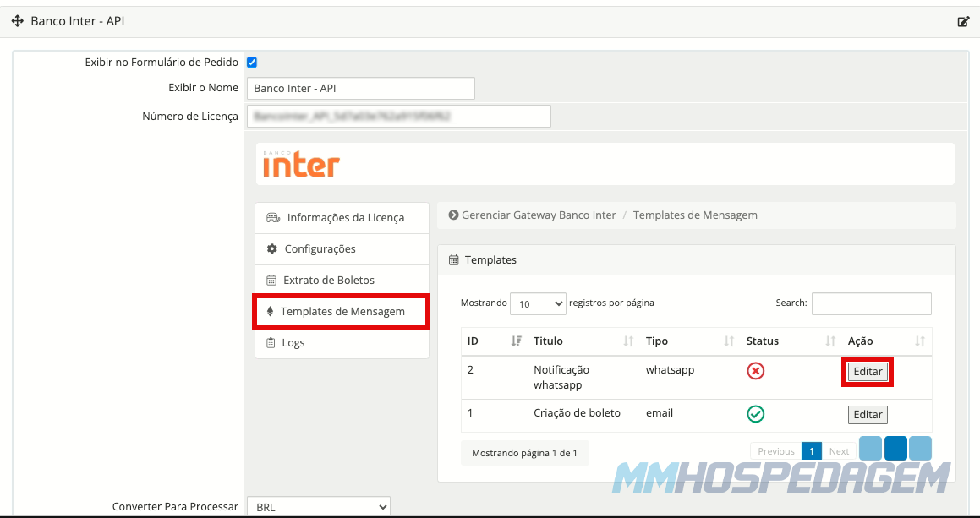Click the Templates de Mensagem diamond icon
Viewport: 980px width, 518px height.
271,311
